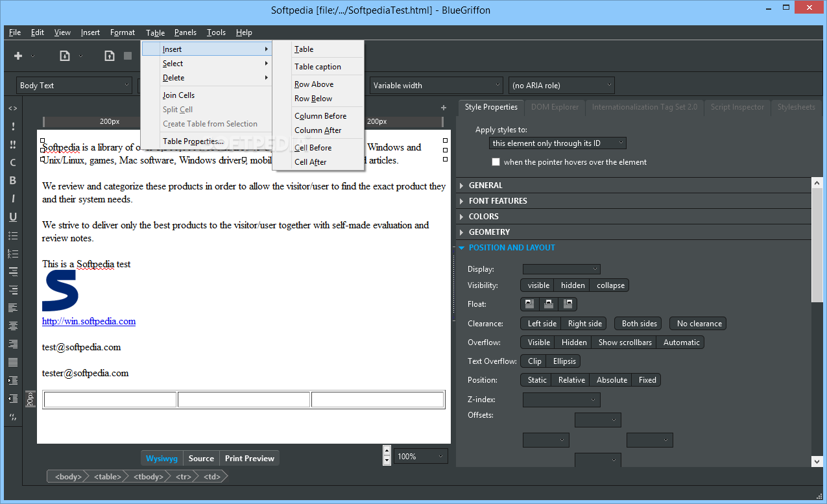This screenshot has height=504, width=827.
Task: Click the Wysiwyg view button
Action: 162,459
